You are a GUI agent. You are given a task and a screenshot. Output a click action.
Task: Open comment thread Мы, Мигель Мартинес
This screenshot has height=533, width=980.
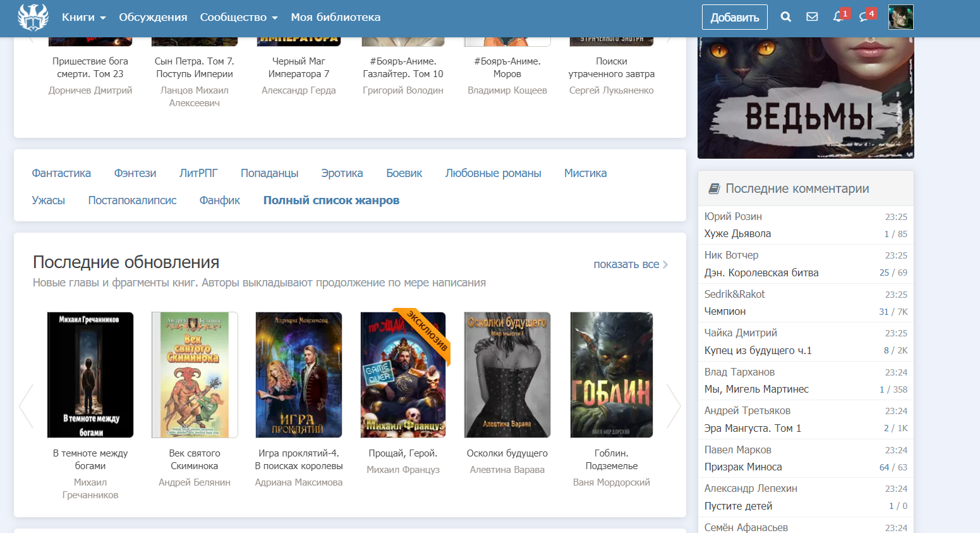pos(756,389)
